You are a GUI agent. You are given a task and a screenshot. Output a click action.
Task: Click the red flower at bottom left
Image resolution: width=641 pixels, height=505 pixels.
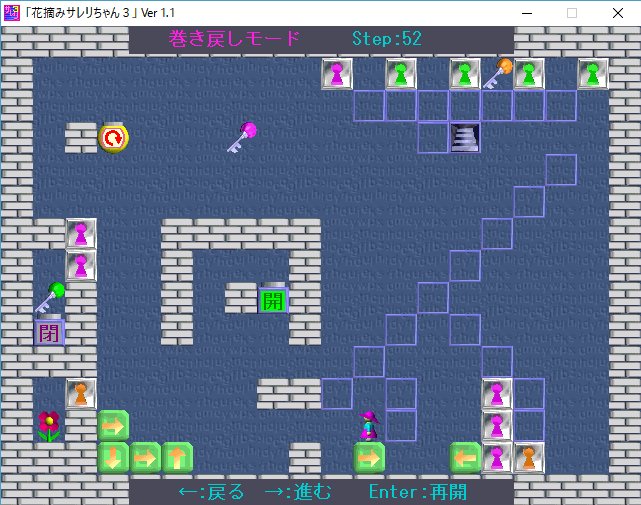click(49, 425)
